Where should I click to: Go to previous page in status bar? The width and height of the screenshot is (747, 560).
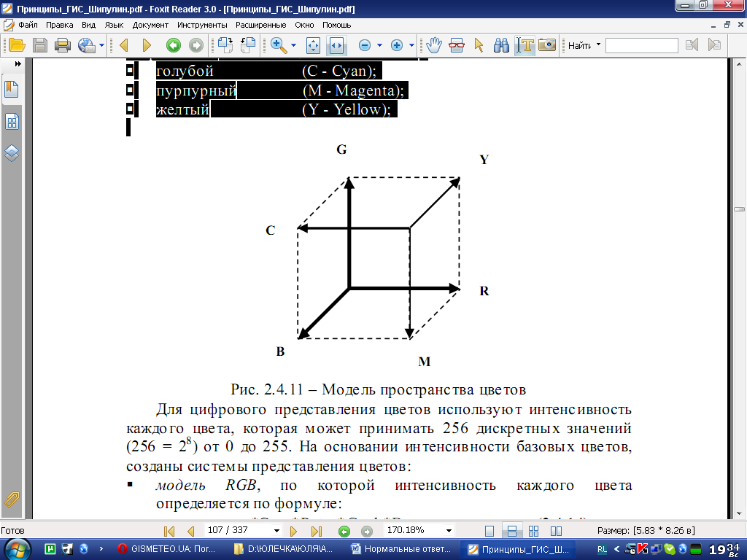coord(191,531)
